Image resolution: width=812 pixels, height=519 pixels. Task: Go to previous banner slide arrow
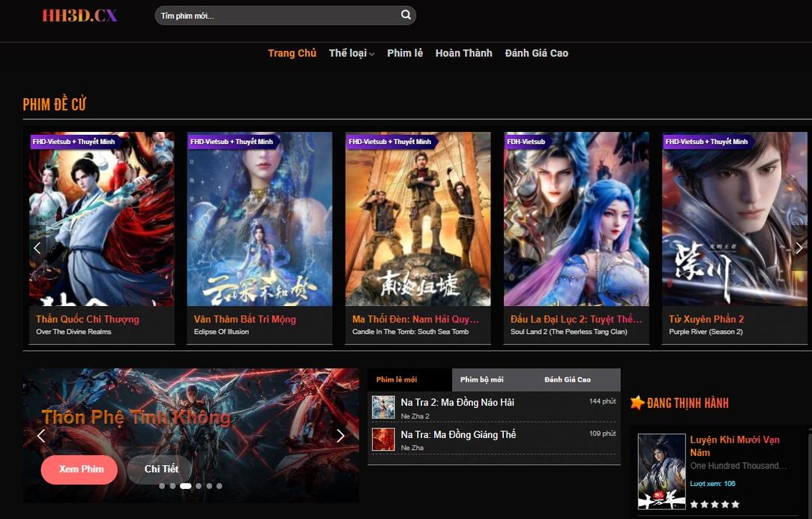41,436
